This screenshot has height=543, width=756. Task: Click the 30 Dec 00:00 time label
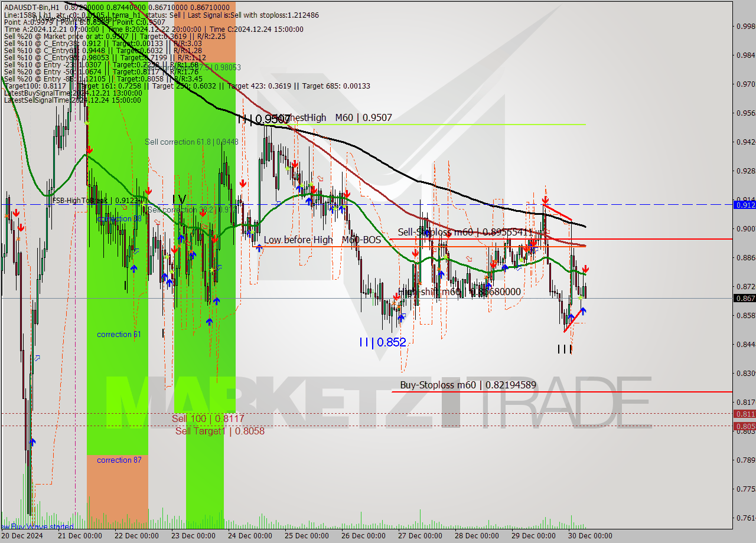pyautogui.click(x=589, y=536)
